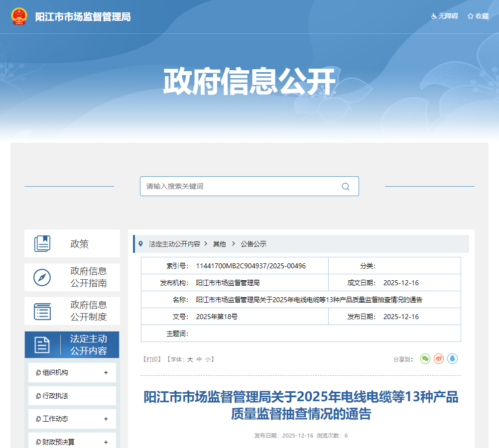This screenshot has height=448, width=499.
Task: Click the 法定主动公开内容 document icon
Action: [x=42, y=345]
